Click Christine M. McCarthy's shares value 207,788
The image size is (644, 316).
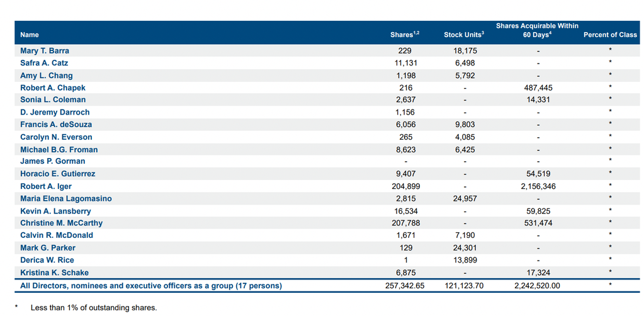[x=405, y=223]
